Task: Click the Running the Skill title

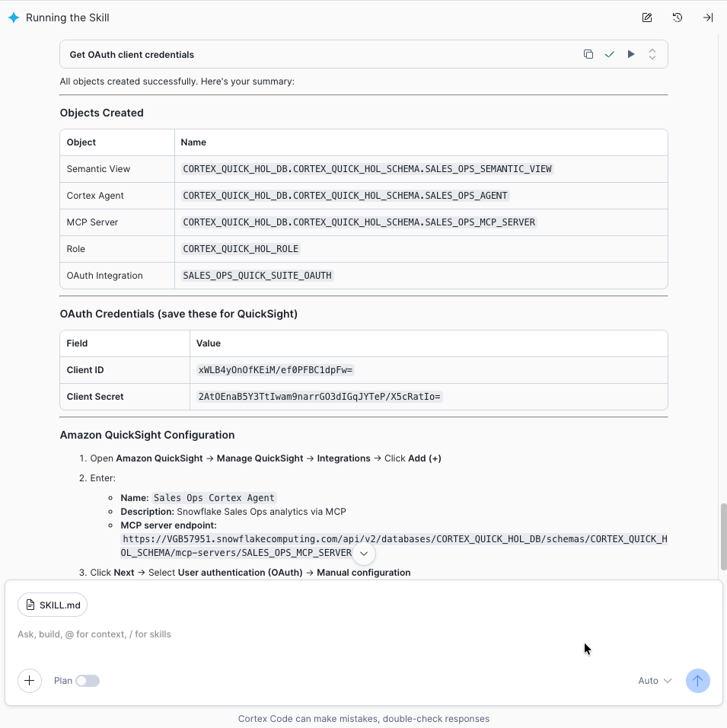Action: [67, 18]
